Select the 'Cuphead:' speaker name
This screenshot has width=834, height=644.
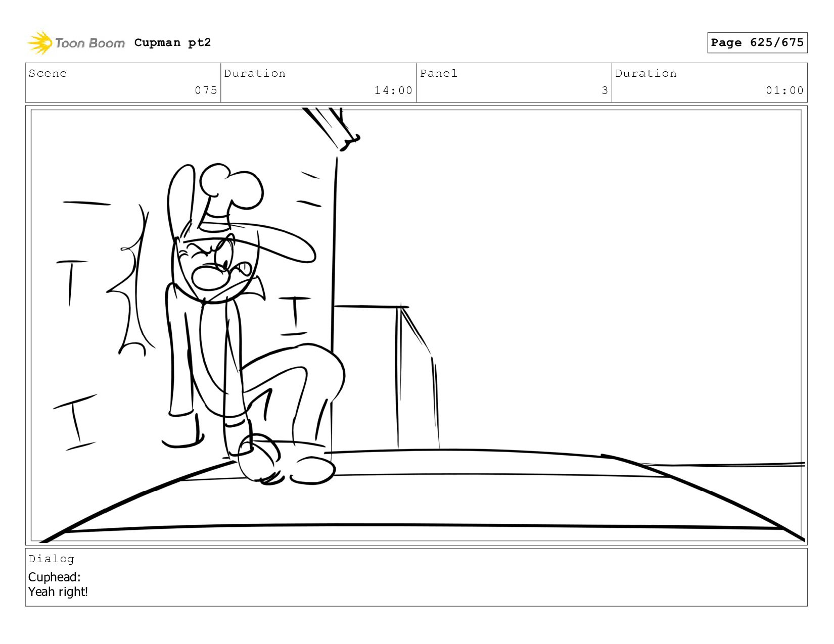point(55,577)
